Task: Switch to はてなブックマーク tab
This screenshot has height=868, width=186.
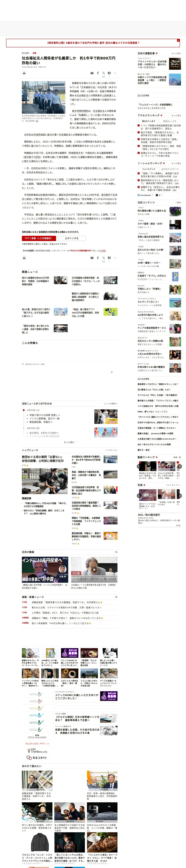Action: click(x=170, y=169)
